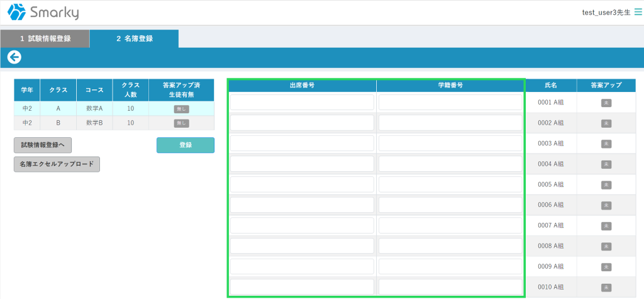
Task: Click the 試験情報登録へ button
Action: pos(43,145)
